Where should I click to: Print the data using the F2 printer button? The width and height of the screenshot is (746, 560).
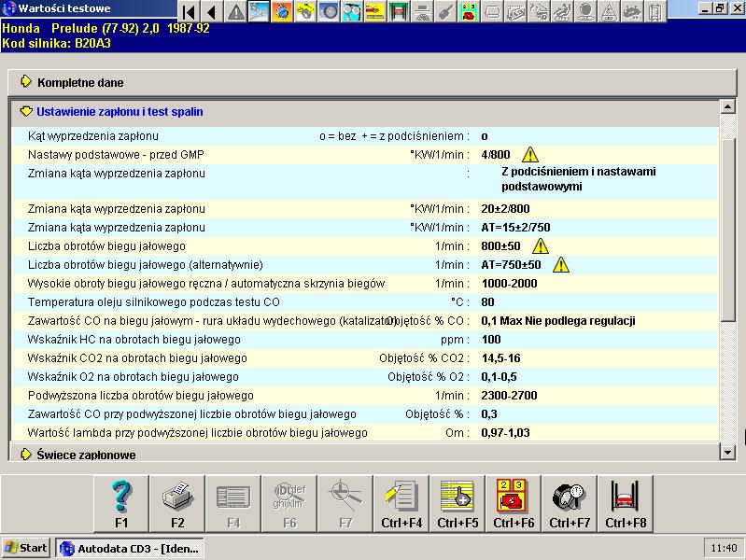click(x=177, y=503)
